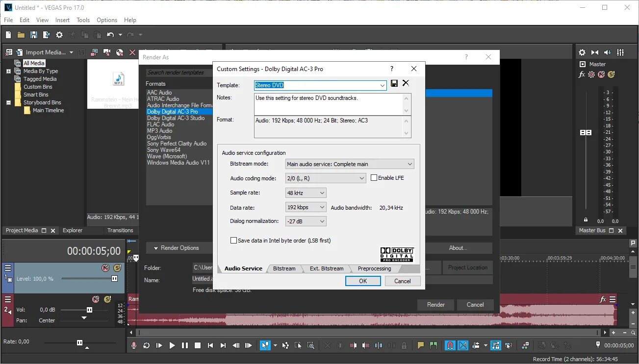
Task: Save the project with floppy disk icon
Action: [x=34, y=35]
